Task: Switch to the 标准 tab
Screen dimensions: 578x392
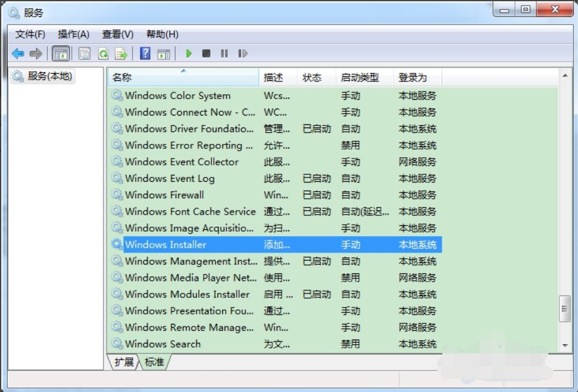Action: 154,362
